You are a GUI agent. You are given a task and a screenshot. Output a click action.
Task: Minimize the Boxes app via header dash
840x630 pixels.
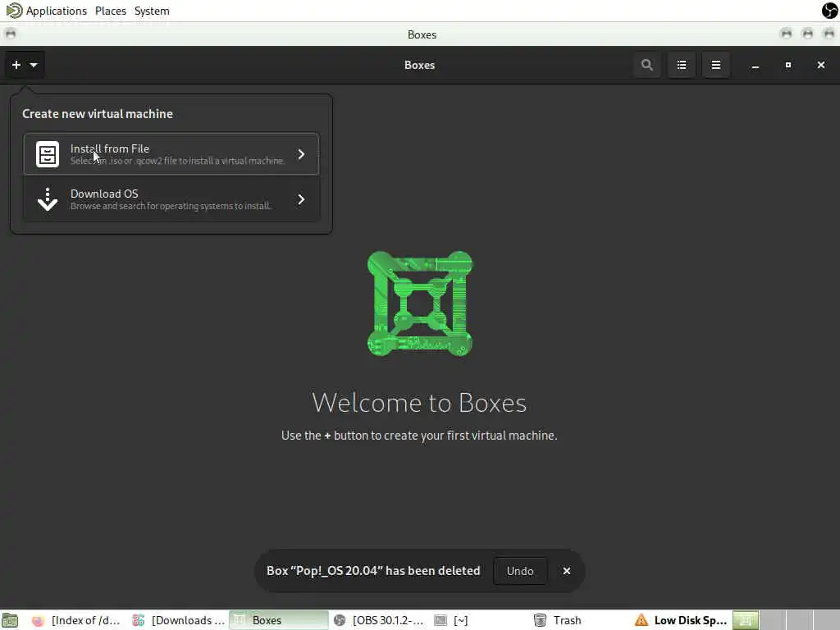pyautogui.click(x=756, y=66)
